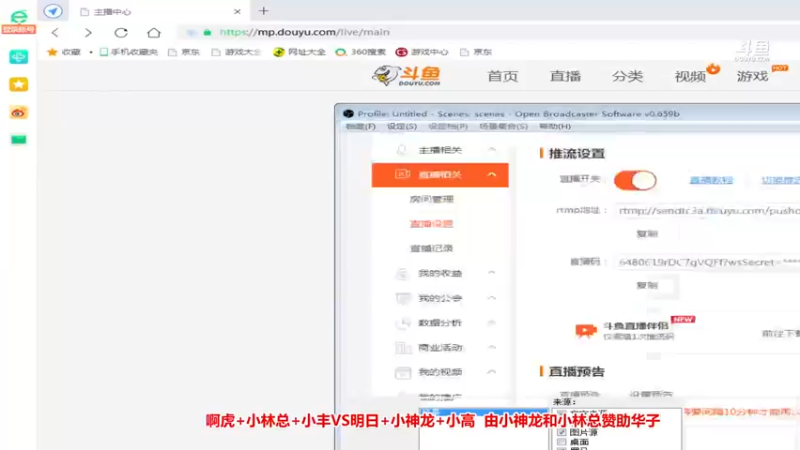Viewport: 800px width, 450px height.
Task: Open the 游戏大全 bookmark folder
Action: [x=236, y=52]
